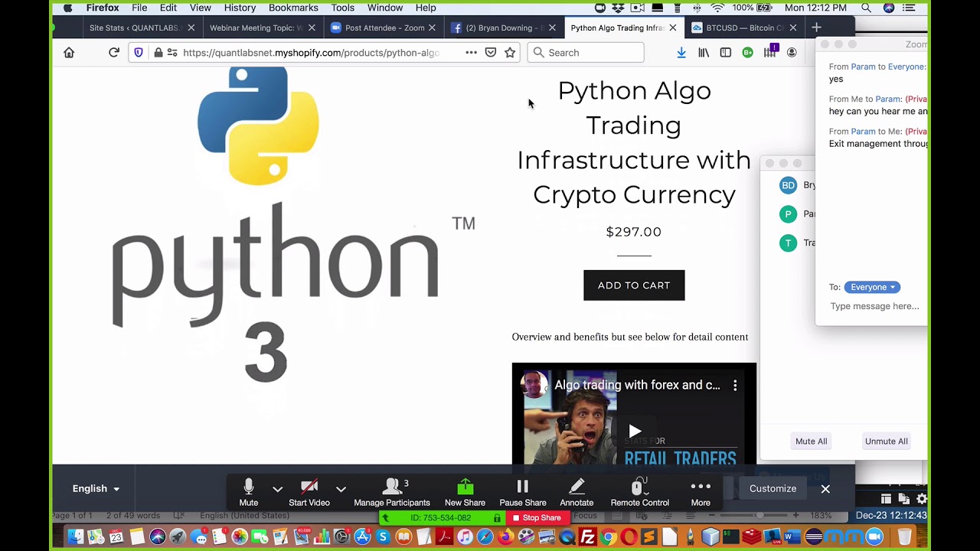
Task: Open the Bookmarks menu
Action: click(x=293, y=8)
